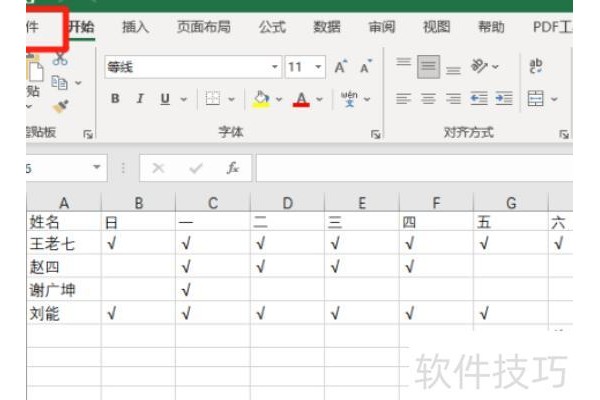Open the 页面布局 ribbon tab
The image size is (600, 400).
click(x=204, y=27)
